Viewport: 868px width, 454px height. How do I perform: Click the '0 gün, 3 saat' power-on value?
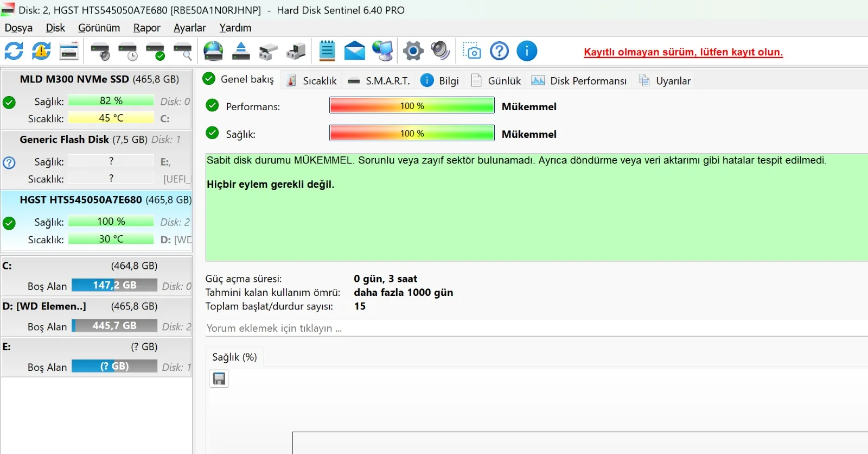pyautogui.click(x=386, y=279)
